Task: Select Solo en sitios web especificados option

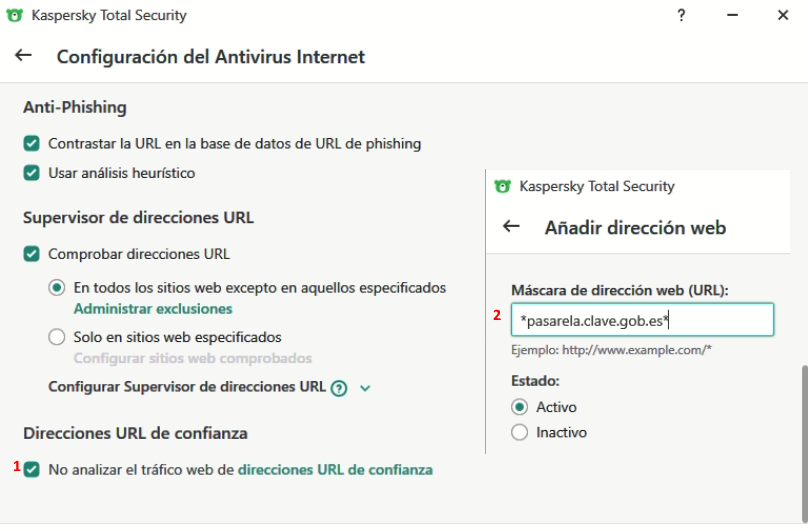Action: (57, 337)
